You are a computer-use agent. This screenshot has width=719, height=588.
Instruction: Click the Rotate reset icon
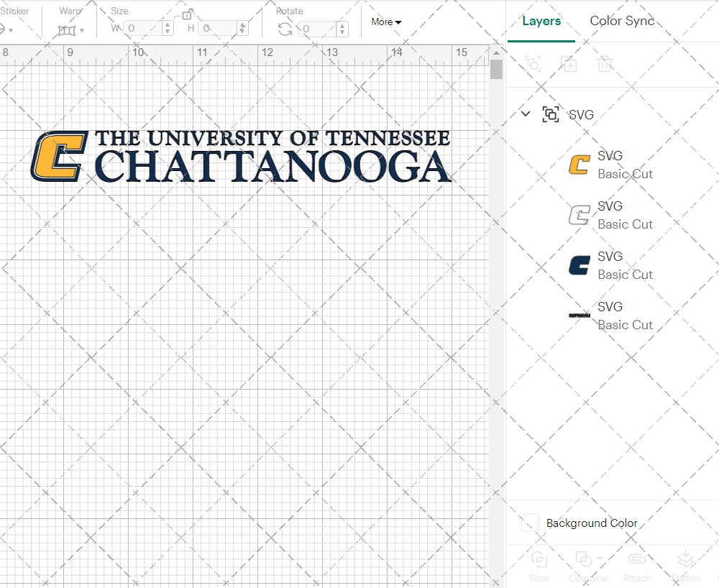point(285,27)
